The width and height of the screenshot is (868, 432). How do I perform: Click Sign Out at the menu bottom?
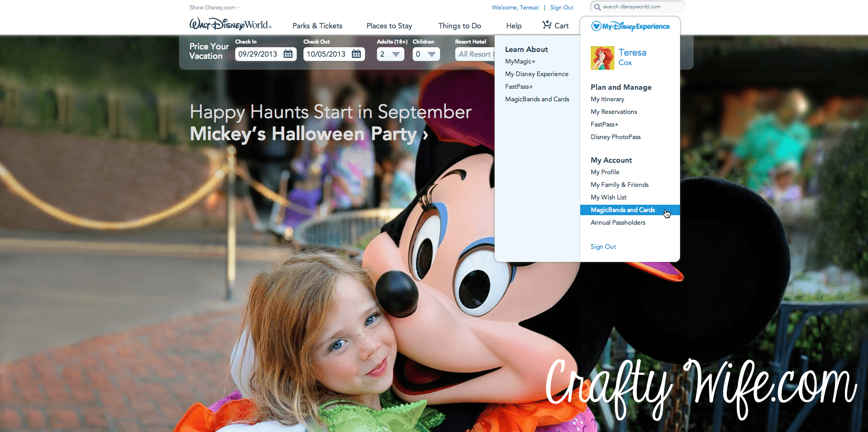[603, 247]
